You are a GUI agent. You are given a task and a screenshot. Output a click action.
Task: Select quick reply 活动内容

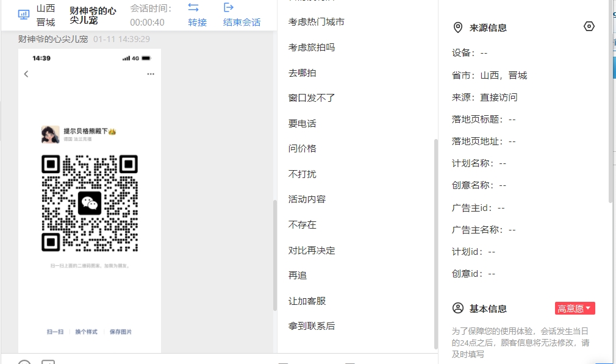[307, 199]
